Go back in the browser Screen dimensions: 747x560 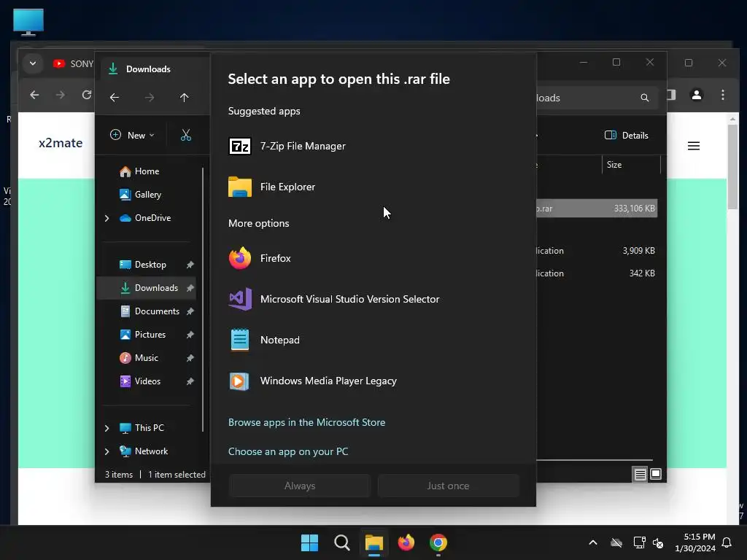click(34, 95)
